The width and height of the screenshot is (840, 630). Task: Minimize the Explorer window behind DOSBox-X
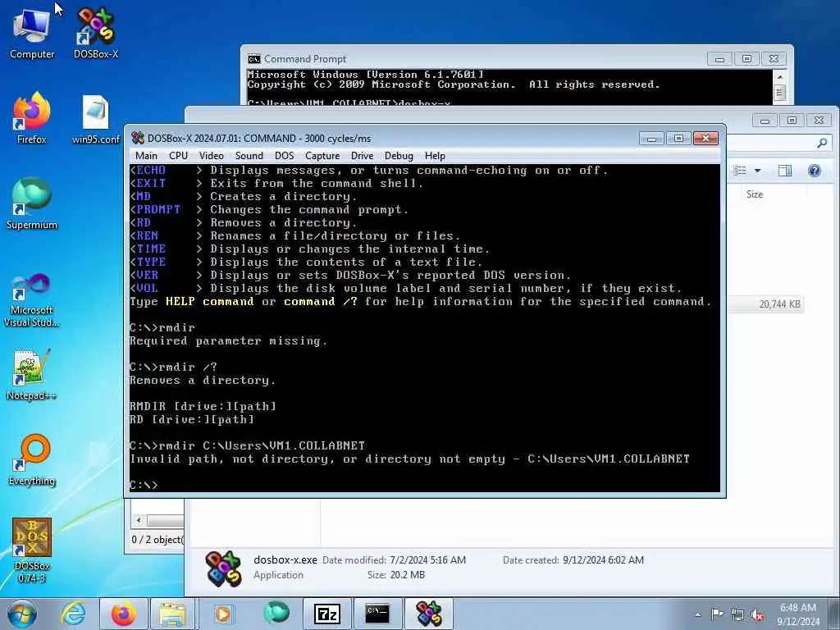point(765,120)
